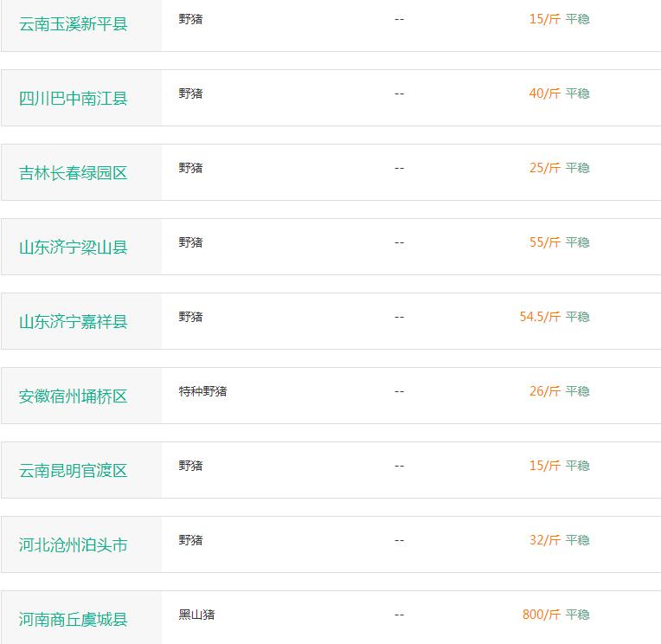Click 平稳 trend in the 官渡区 row

pos(578,466)
